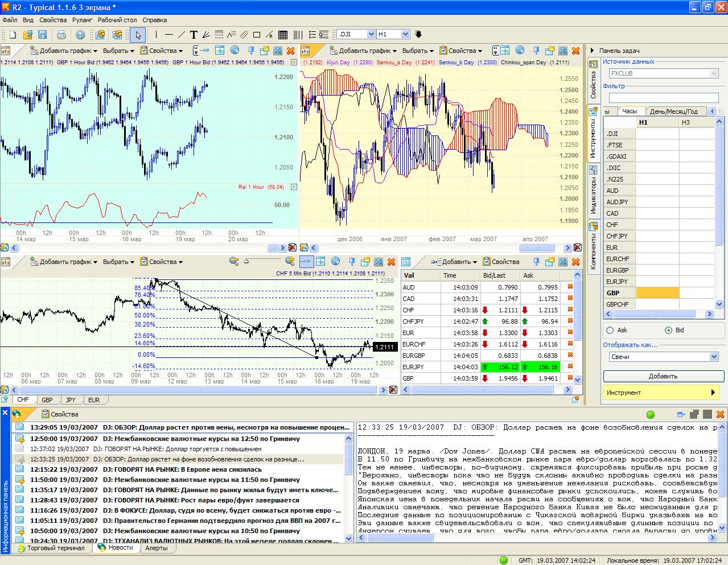
Task: Select the trend line drawing tool
Action: [x=181, y=35]
